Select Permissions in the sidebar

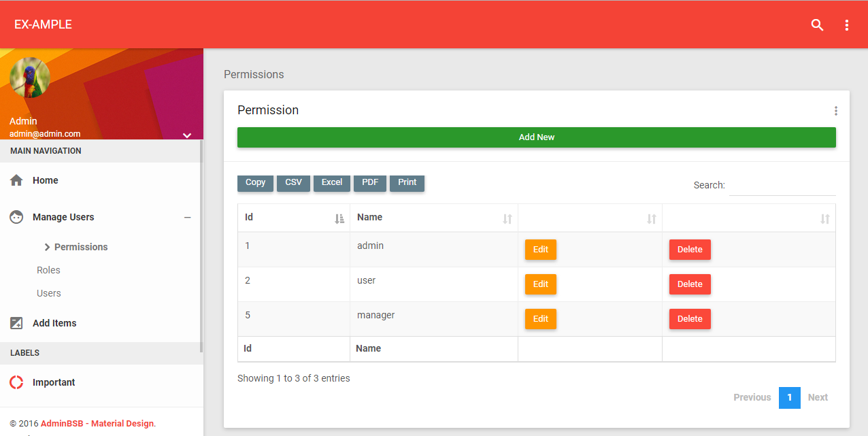pos(81,247)
